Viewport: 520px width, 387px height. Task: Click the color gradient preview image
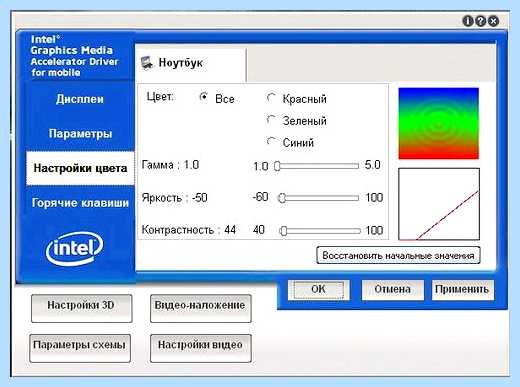click(439, 123)
